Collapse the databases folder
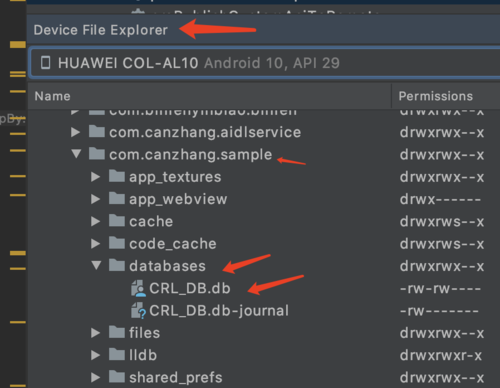500x388 pixels. pos(96,265)
